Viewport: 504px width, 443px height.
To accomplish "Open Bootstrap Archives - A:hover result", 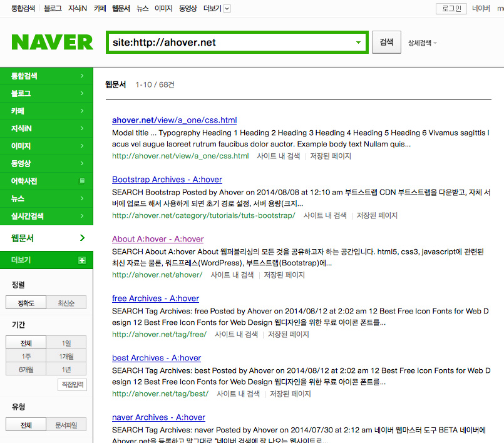I will point(167,180).
